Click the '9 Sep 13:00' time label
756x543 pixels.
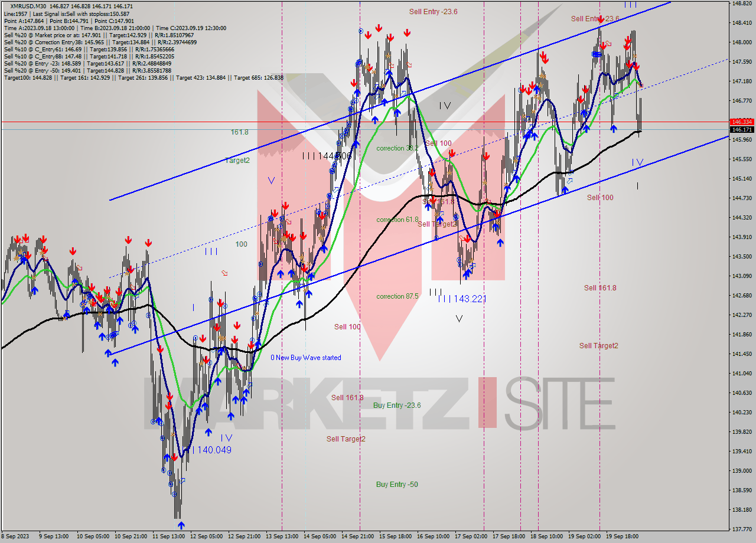53,537
